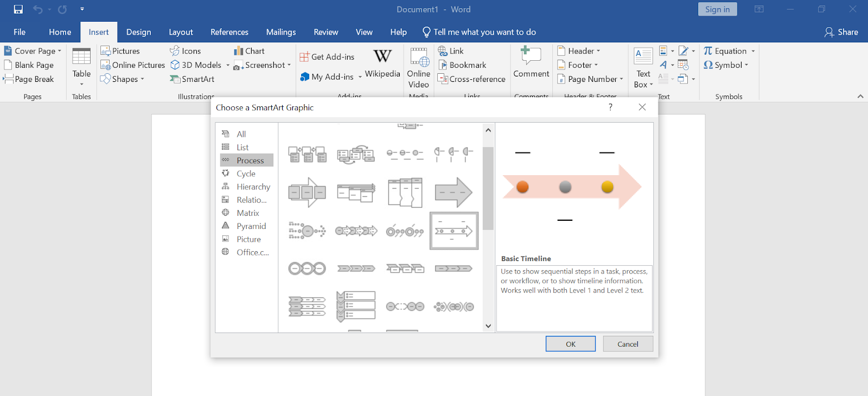The height and width of the screenshot is (396, 868).
Task: Open the Symbol menu
Action: [x=726, y=65]
